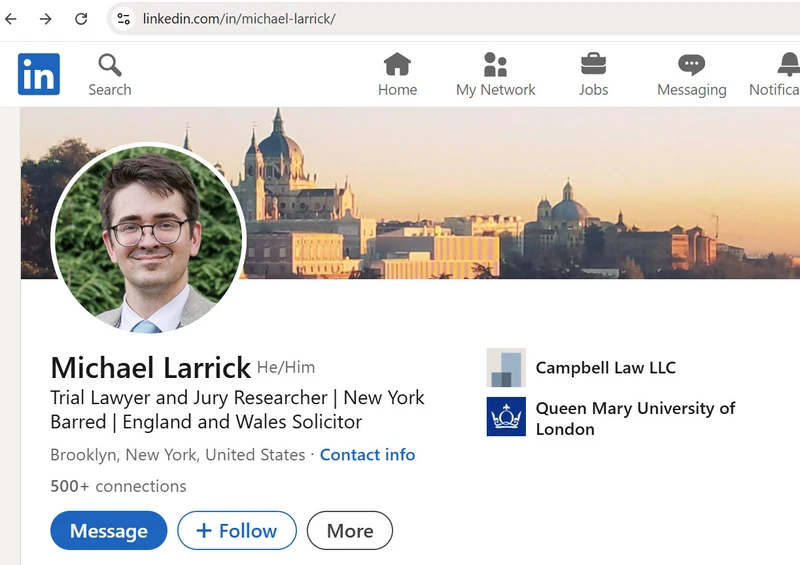
Task: Click the He/Him pronoun text
Action: (286, 367)
